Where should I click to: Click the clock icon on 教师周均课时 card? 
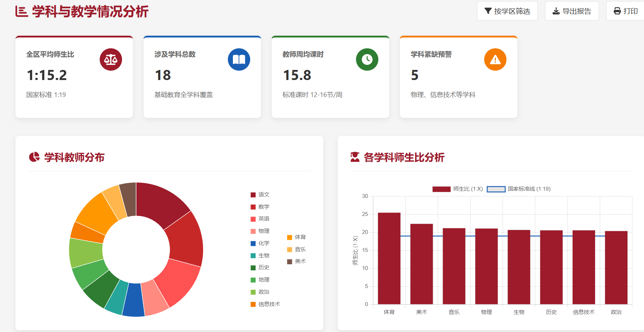[x=367, y=59]
